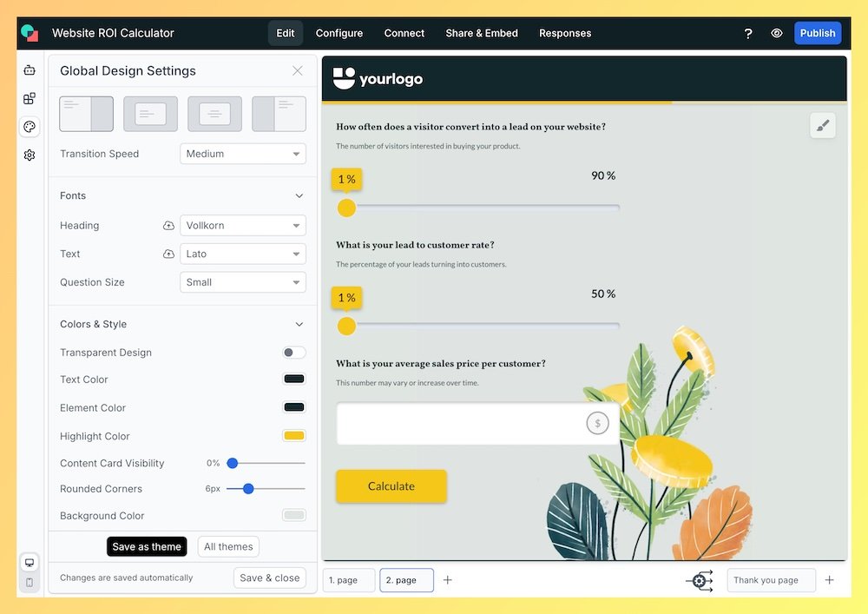Change the Heading font from Vollkorn

tap(242, 225)
